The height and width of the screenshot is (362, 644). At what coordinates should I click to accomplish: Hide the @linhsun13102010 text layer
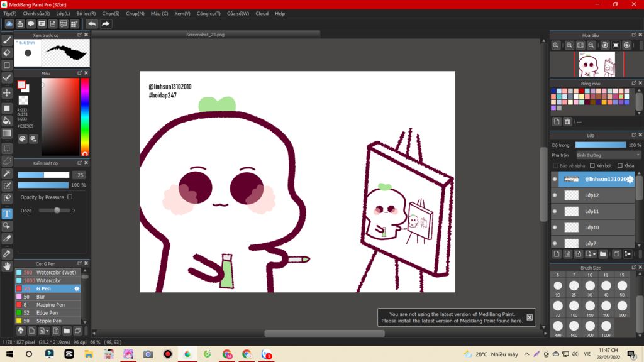[555, 179]
